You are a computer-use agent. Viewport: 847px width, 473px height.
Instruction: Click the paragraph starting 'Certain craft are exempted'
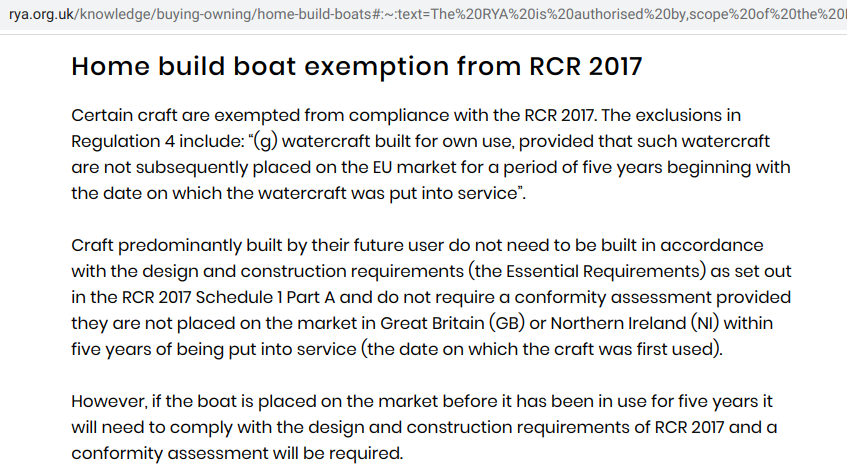(431, 154)
